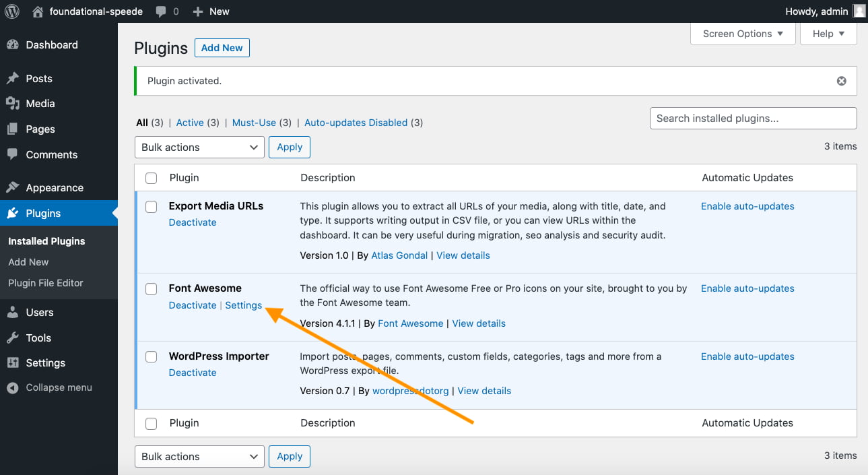
Task: Open the Media library via sidebar icon
Action: click(x=15, y=104)
